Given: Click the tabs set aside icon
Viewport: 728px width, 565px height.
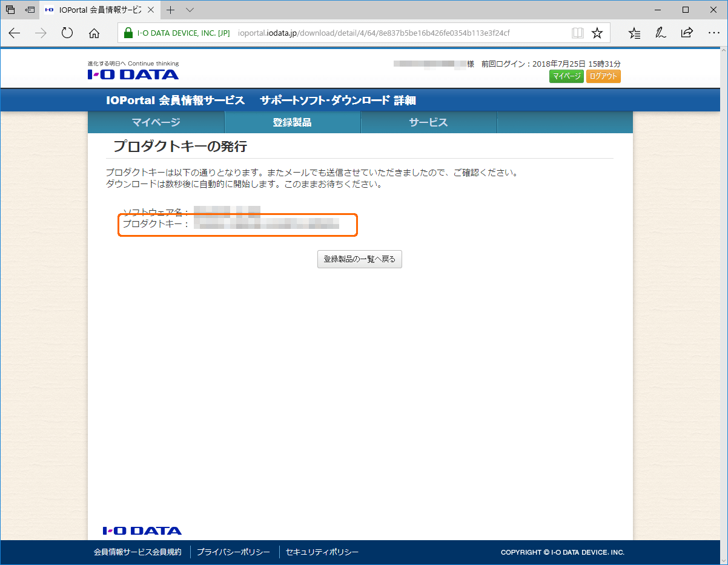Looking at the screenshot, I should (10, 10).
